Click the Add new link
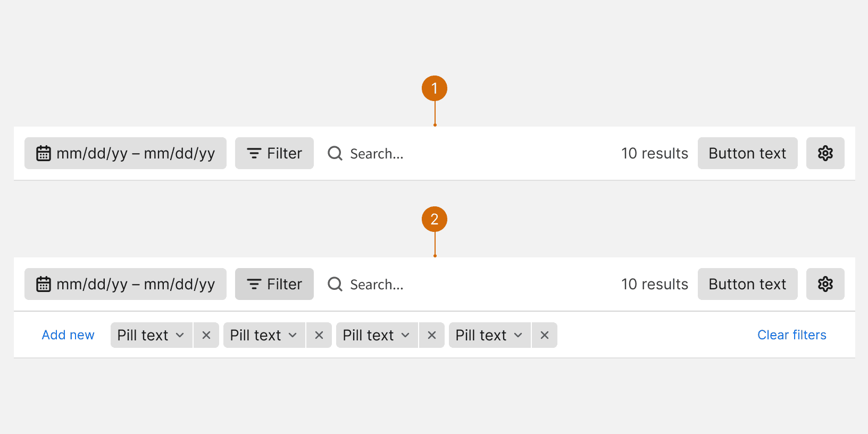 [x=68, y=335]
